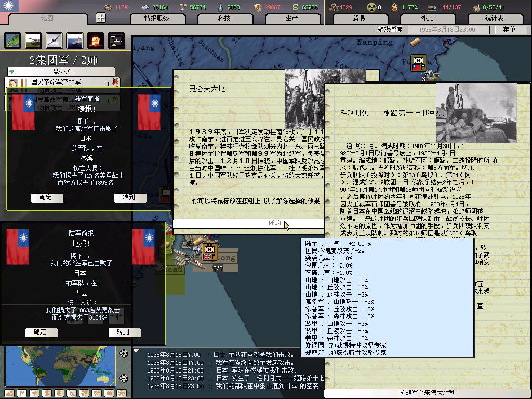
Task: Show air units via airplane icon
Action: (54, 41)
